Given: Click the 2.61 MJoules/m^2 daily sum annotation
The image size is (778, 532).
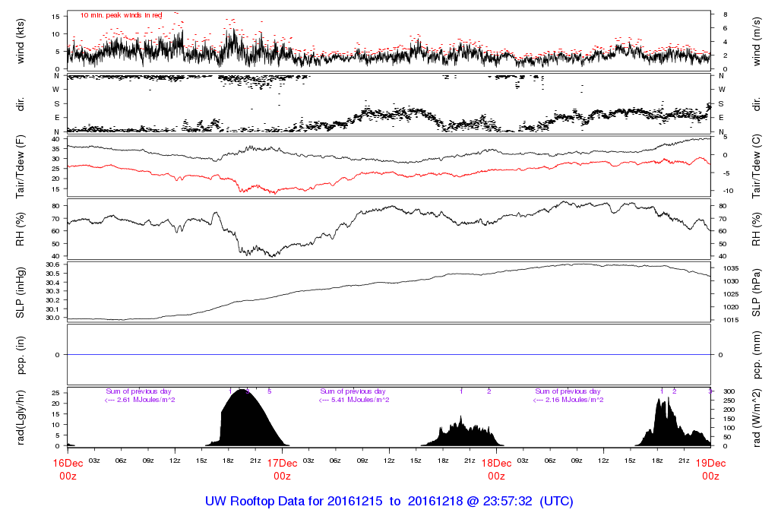Looking at the screenshot, I should pyautogui.click(x=140, y=400).
